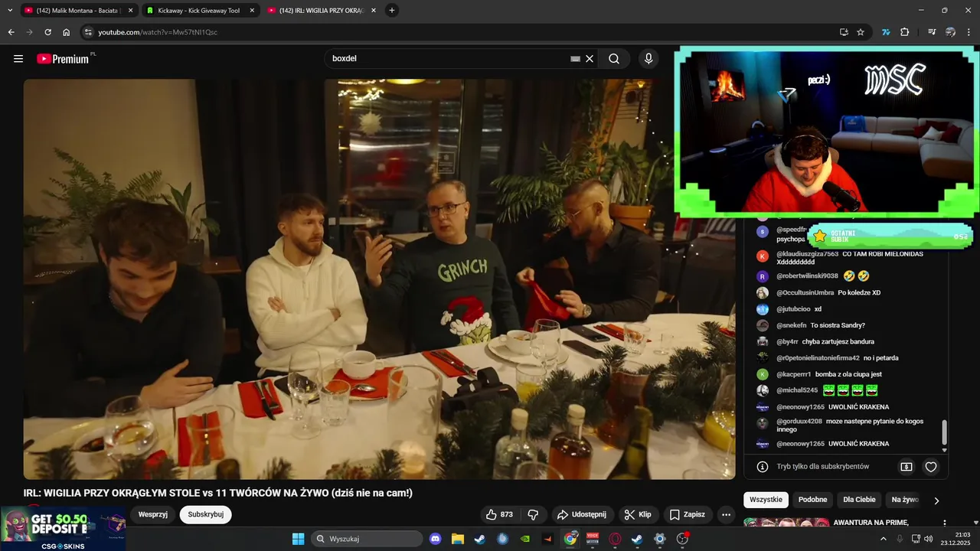Image resolution: width=980 pixels, height=551 pixels.
Task: Click the live video player
Action: (379, 279)
